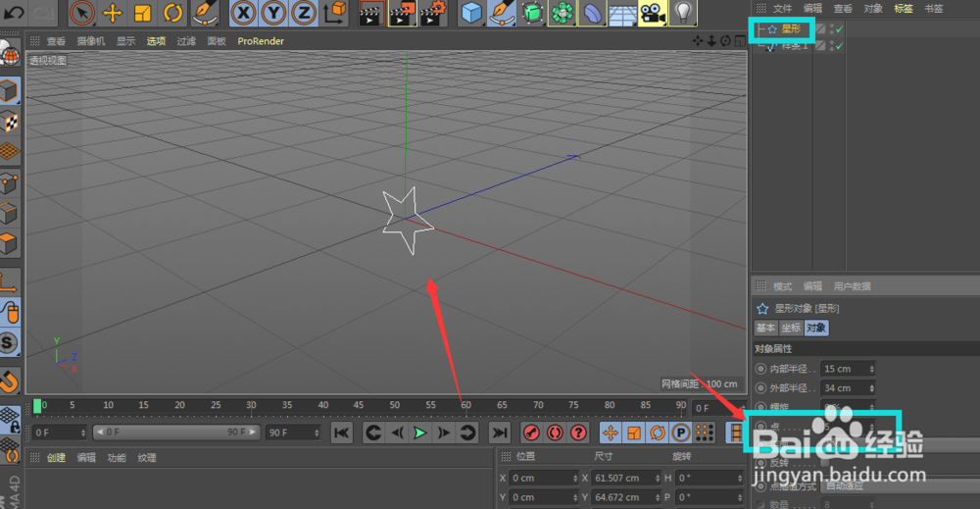Activate the Move tool in top toolbar
This screenshot has height=509, width=980.
113,13
